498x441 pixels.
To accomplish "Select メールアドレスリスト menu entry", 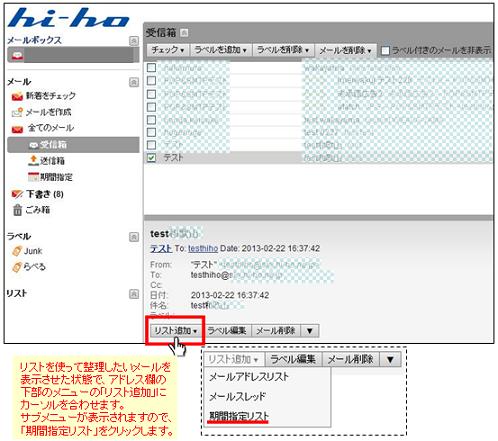I will pyautogui.click(x=249, y=377).
